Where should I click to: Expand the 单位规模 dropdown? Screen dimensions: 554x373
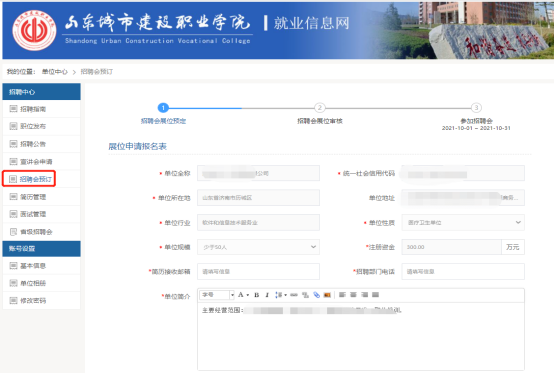tap(258, 247)
